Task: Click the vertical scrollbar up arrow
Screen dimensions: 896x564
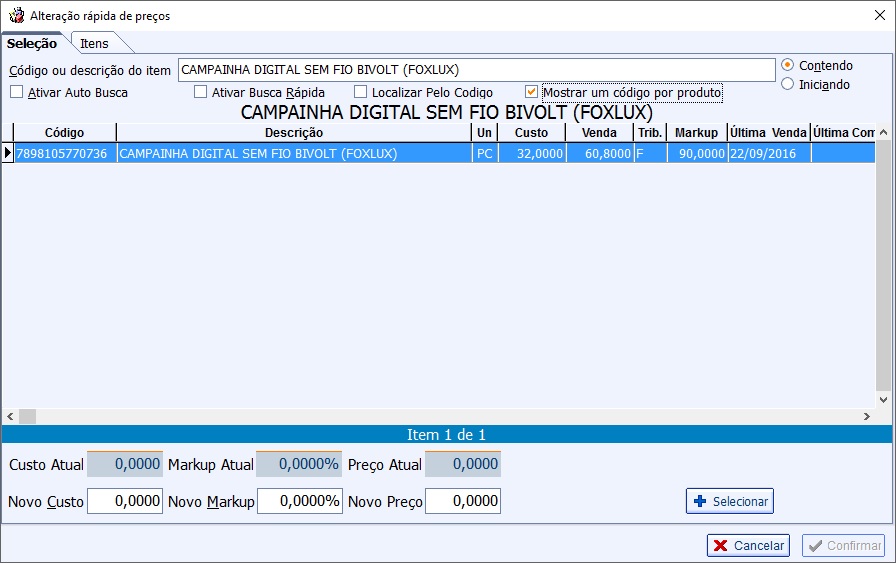Action: point(883,133)
